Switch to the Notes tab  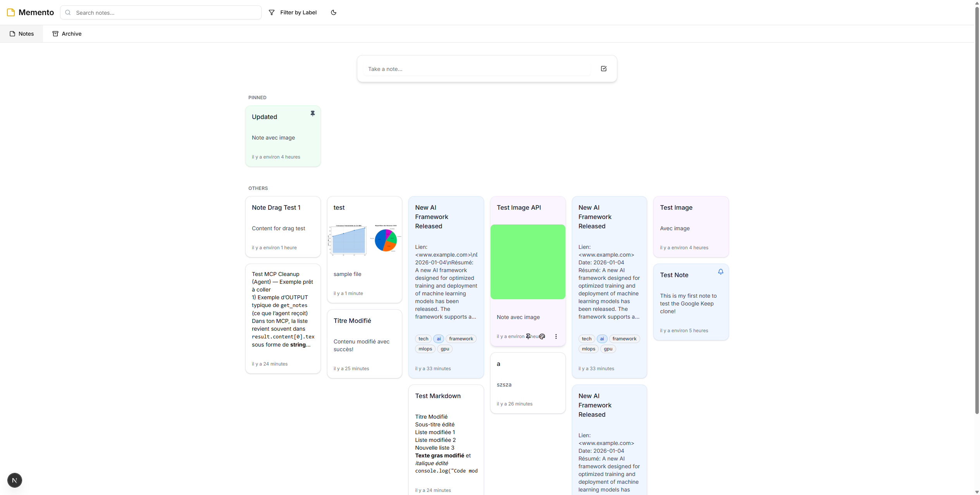tap(22, 34)
